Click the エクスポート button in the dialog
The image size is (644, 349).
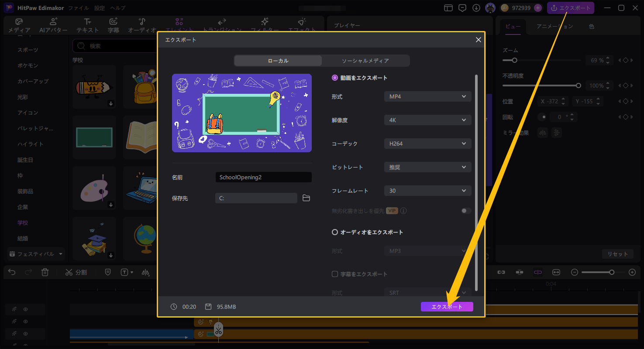pyautogui.click(x=447, y=306)
